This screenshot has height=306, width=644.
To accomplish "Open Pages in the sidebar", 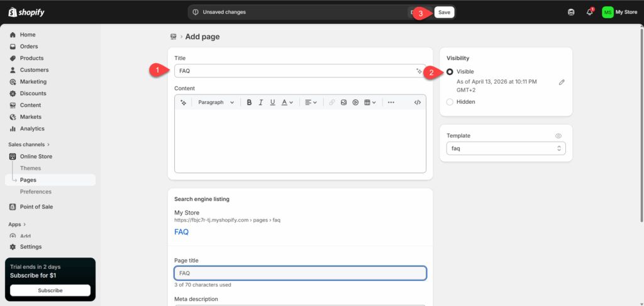I will pyautogui.click(x=28, y=180).
